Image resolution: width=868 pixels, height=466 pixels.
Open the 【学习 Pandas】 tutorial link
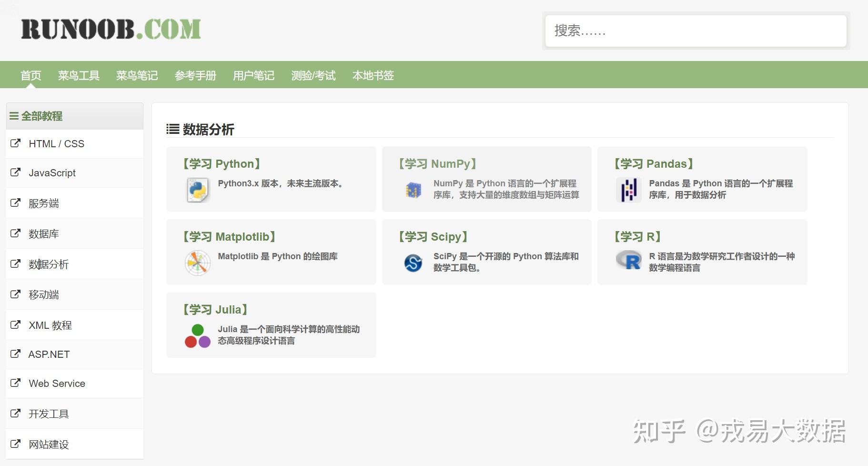(654, 164)
